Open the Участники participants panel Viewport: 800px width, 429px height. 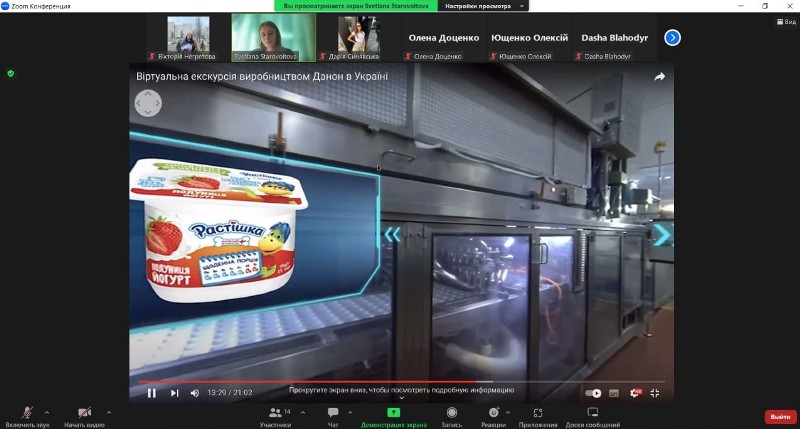tap(276, 416)
